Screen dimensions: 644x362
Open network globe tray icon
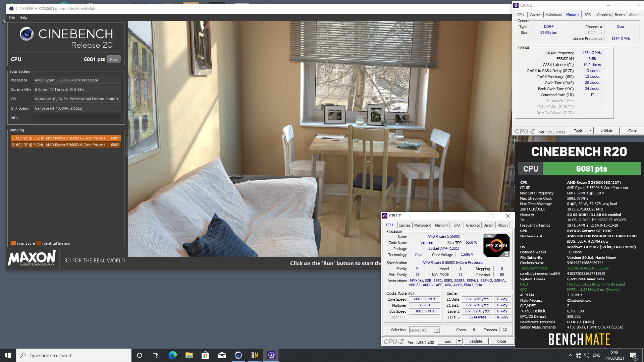point(579,355)
